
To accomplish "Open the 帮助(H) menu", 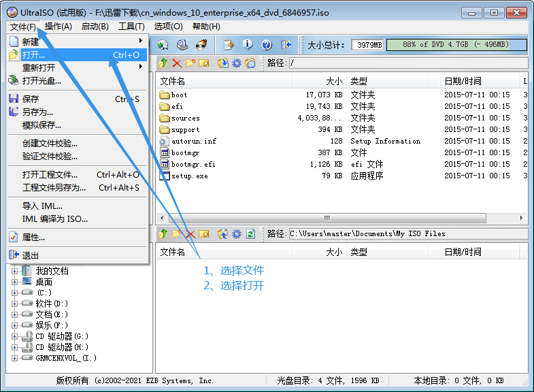I will point(206,27).
